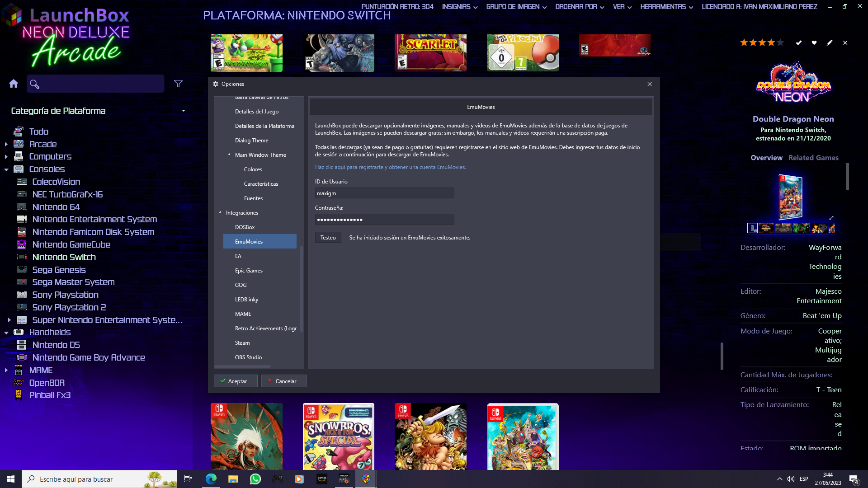Select Sony Playstation 2 platform
The height and width of the screenshot is (488, 868).
coord(69,307)
